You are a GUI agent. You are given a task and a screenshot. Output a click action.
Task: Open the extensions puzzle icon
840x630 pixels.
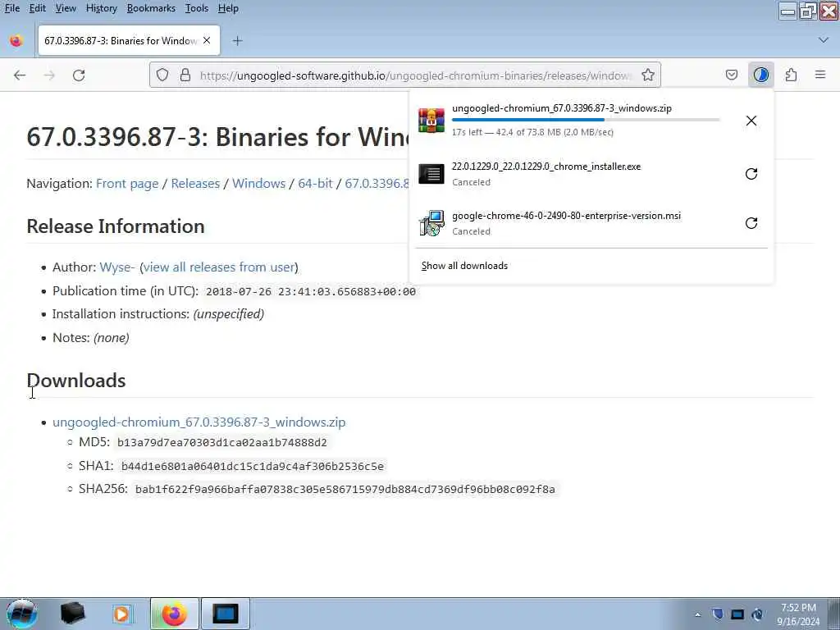(x=792, y=75)
